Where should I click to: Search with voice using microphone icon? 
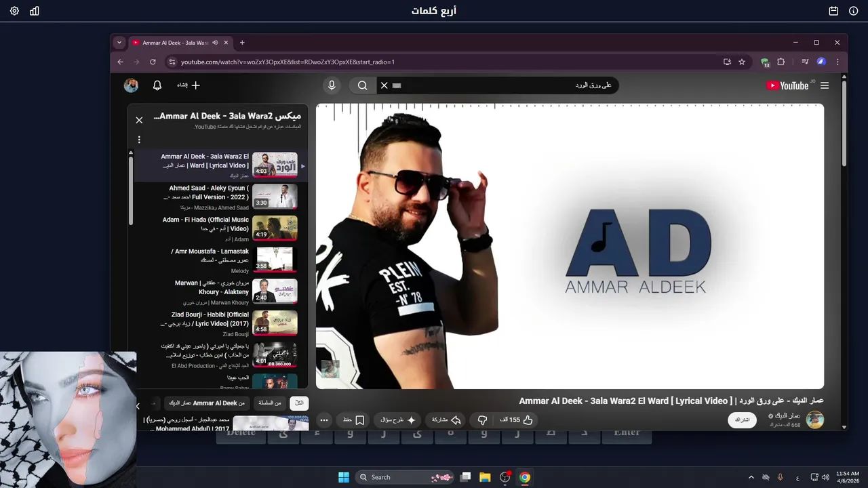(x=332, y=85)
